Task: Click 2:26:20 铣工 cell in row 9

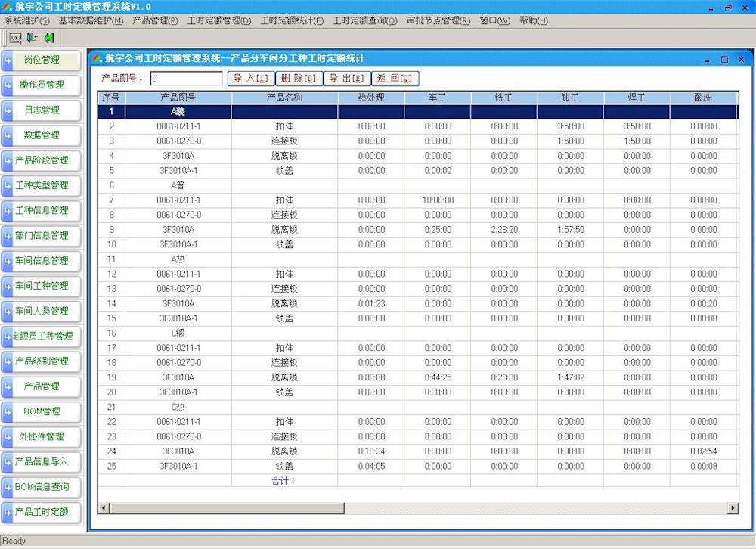Action: coord(504,230)
